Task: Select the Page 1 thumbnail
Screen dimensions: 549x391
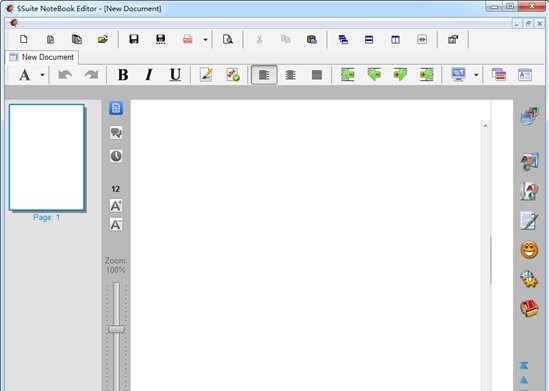Action: click(x=47, y=157)
